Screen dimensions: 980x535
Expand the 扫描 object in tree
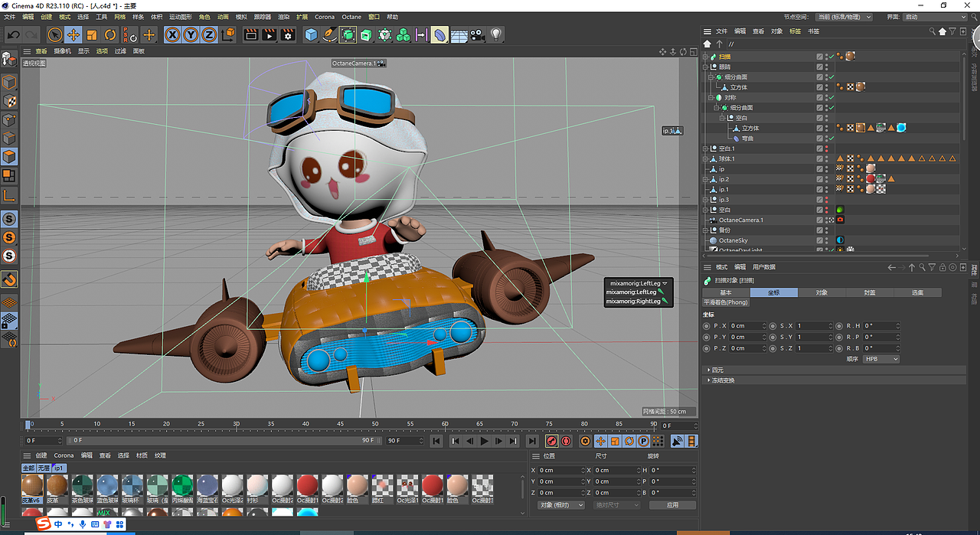point(706,57)
